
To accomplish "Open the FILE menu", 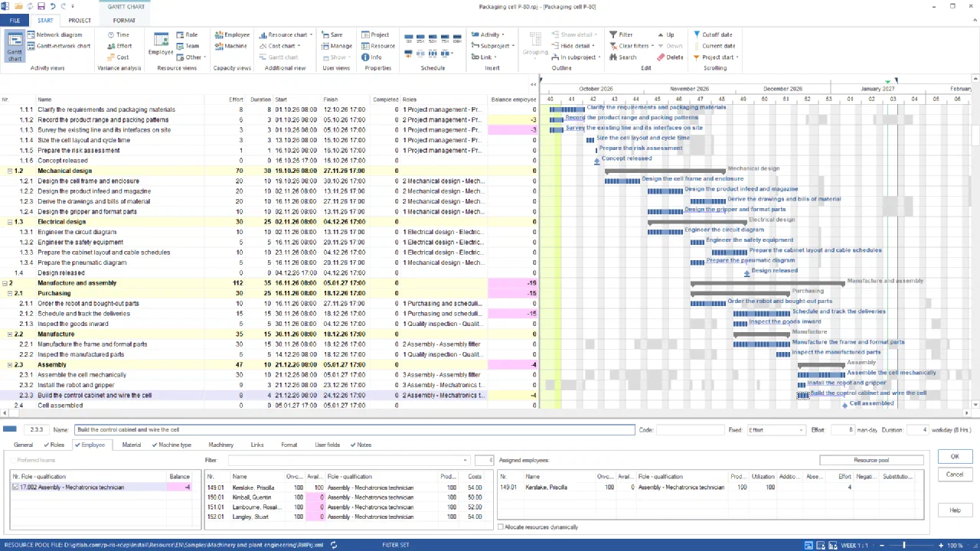I will (15, 21).
